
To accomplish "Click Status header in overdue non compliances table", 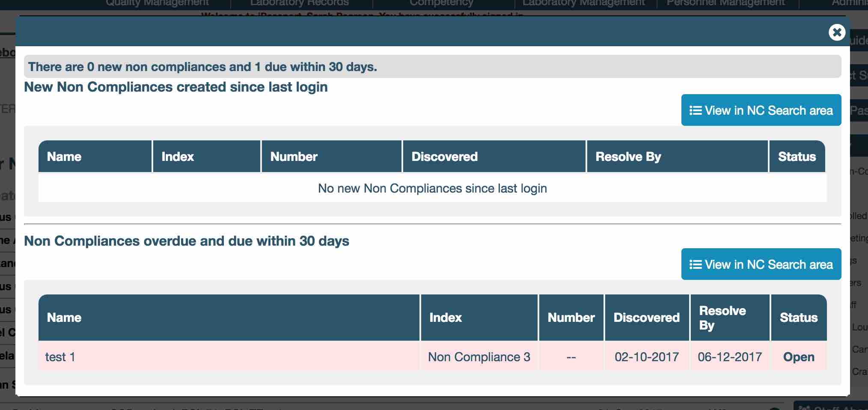I will 799,318.
